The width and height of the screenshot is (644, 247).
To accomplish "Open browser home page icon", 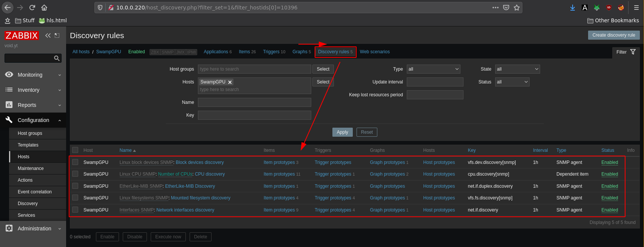I will tap(44, 8).
